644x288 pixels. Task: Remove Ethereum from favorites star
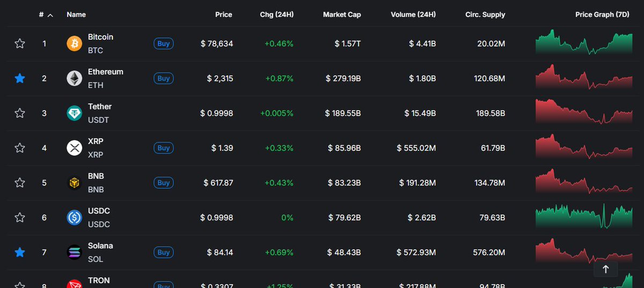pos(20,78)
